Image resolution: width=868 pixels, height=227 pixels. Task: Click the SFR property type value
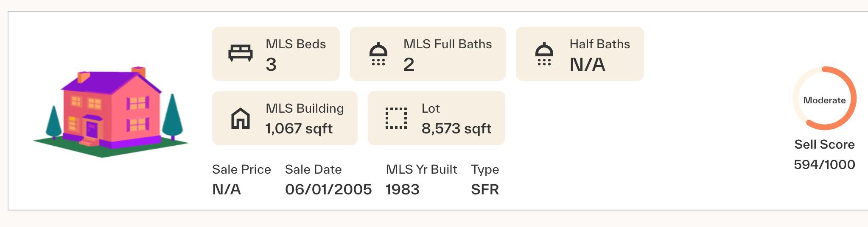point(485,189)
